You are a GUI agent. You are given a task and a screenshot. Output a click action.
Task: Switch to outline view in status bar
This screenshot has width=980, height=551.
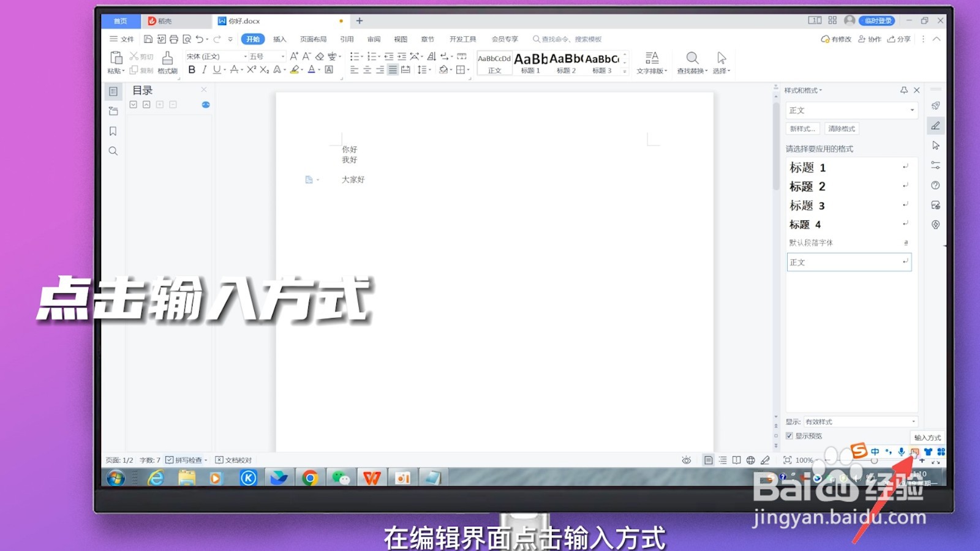pos(723,460)
